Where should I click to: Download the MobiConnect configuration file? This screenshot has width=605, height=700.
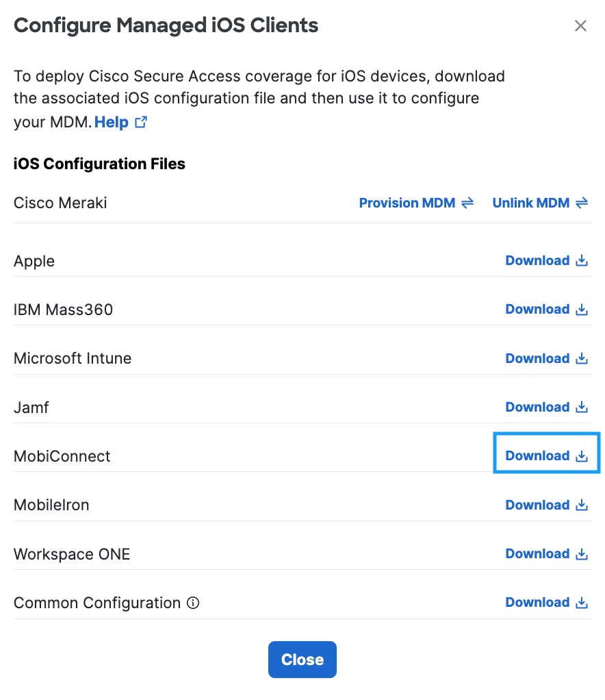pos(547,455)
